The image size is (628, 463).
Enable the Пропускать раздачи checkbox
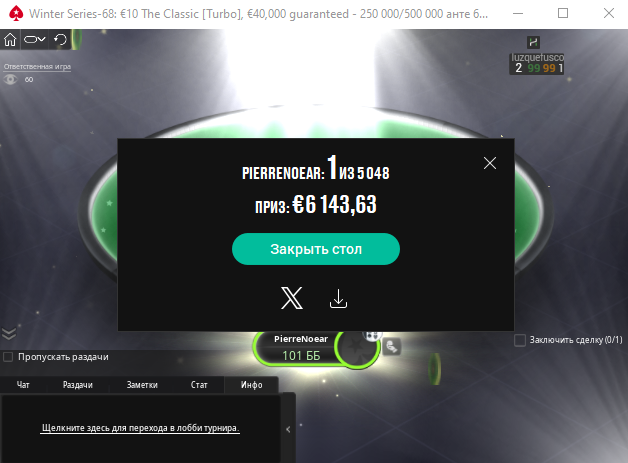click(8, 356)
